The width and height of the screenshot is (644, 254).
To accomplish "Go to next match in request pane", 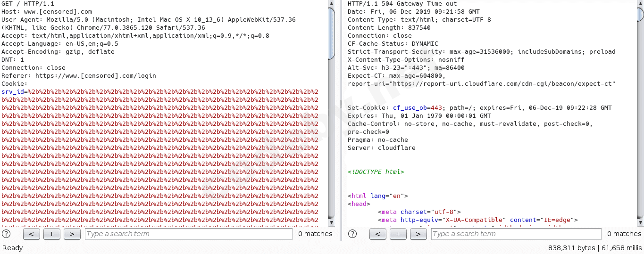I will pyautogui.click(x=72, y=234).
